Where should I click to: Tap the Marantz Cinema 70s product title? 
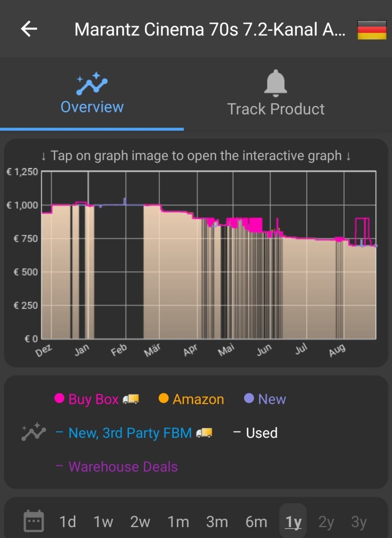point(210,30)
